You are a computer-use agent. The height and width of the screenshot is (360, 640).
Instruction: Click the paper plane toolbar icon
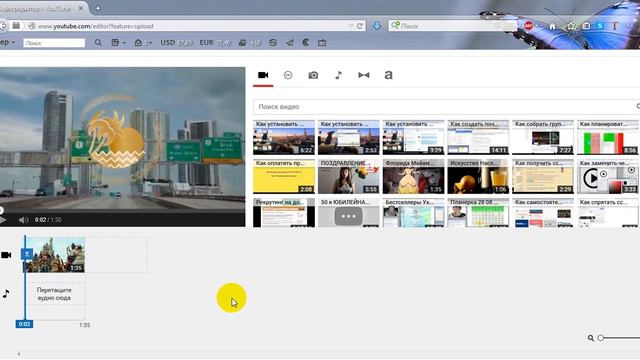(289, 42)
